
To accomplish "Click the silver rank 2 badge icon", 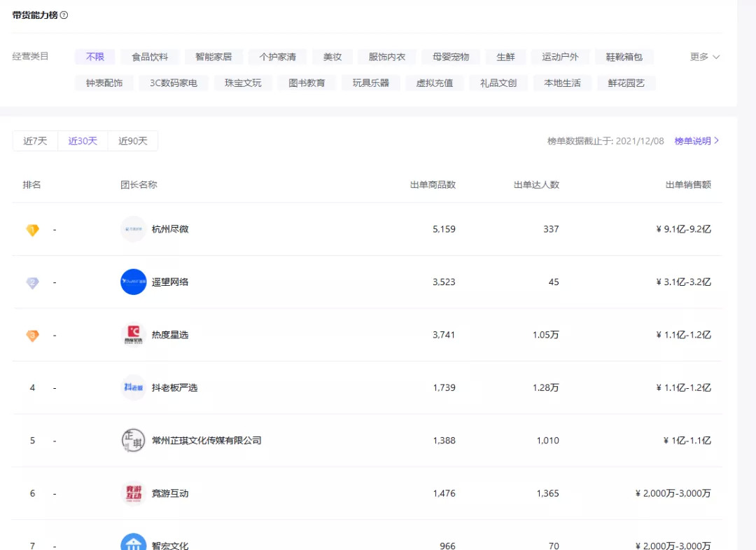I will (32, 282).
